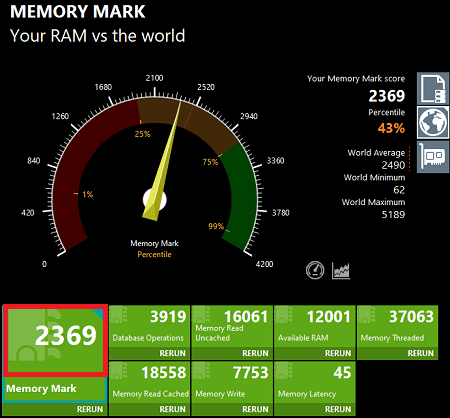Click the globe world comparison icon

click(433, 122)
